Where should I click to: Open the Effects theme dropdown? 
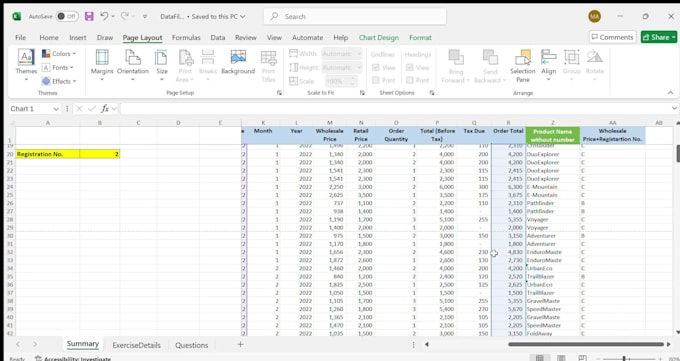click(59, 81)
